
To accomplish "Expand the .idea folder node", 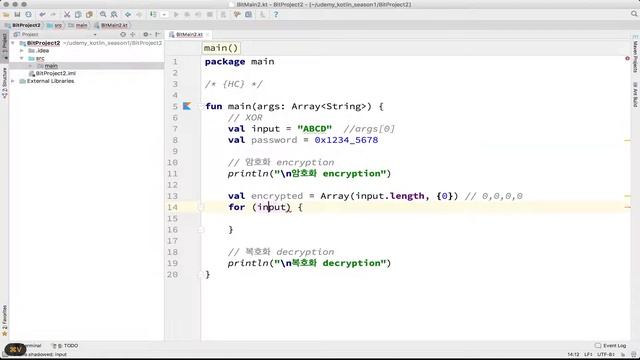I will pyautogui.click(x=22, y=51).
